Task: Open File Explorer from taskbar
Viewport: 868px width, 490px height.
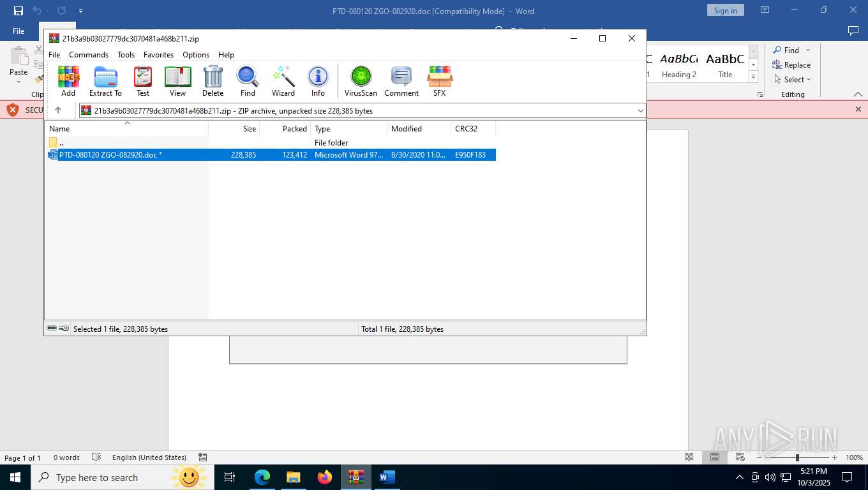Action: coord(294,477)
